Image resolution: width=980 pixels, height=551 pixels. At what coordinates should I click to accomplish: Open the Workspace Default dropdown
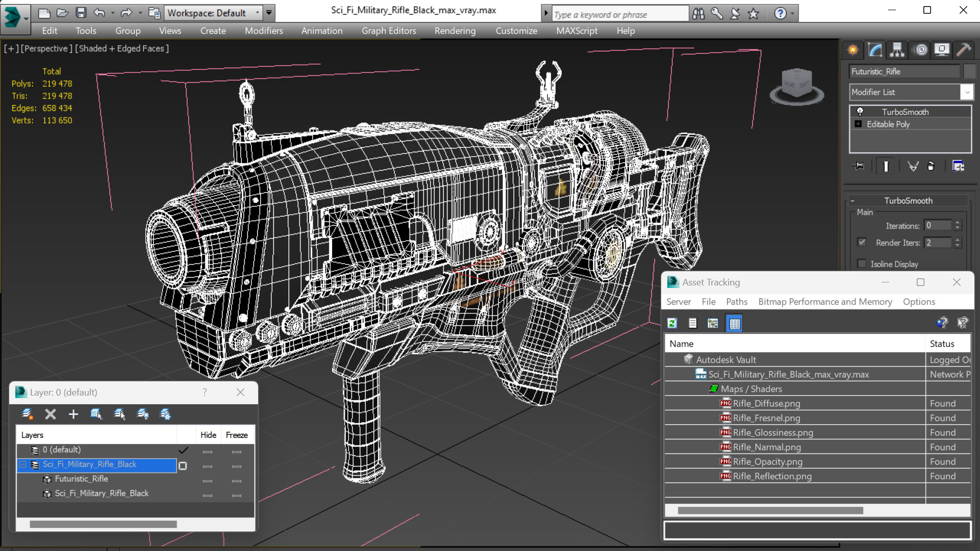258,13
